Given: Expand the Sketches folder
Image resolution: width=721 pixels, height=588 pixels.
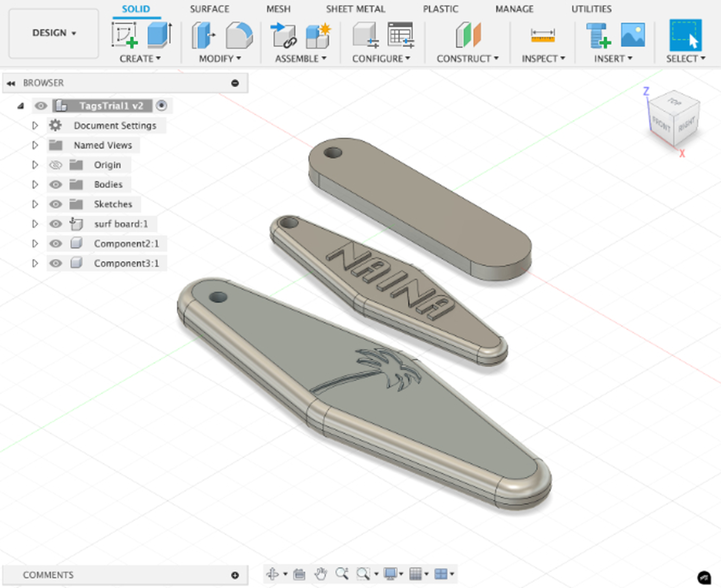Looking at the screenshot, I should (x=35, y=204).
